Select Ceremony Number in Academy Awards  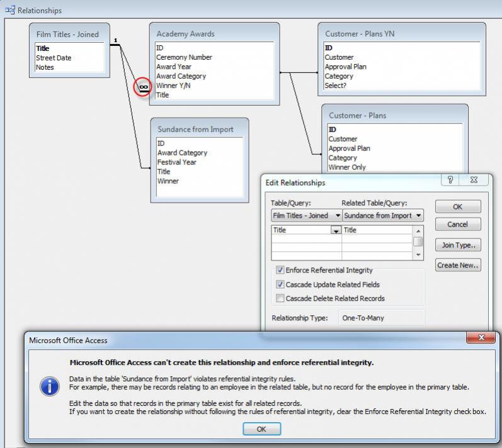(184, 57)
